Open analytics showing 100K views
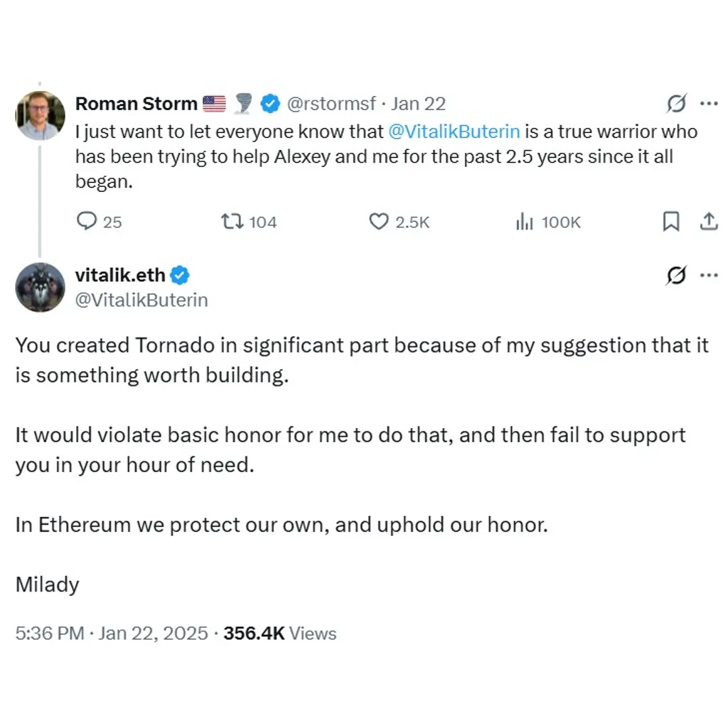The width and height of the screenshot is (728, 728). [525, 222]
